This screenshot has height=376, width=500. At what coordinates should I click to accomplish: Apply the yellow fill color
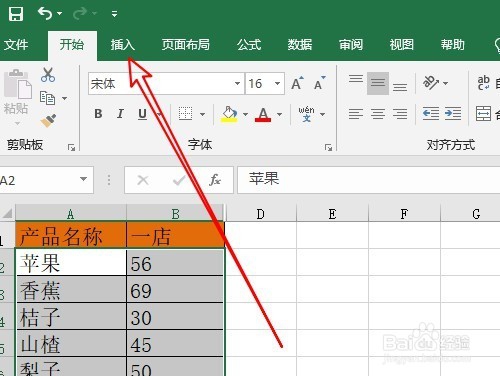(229, 114)
